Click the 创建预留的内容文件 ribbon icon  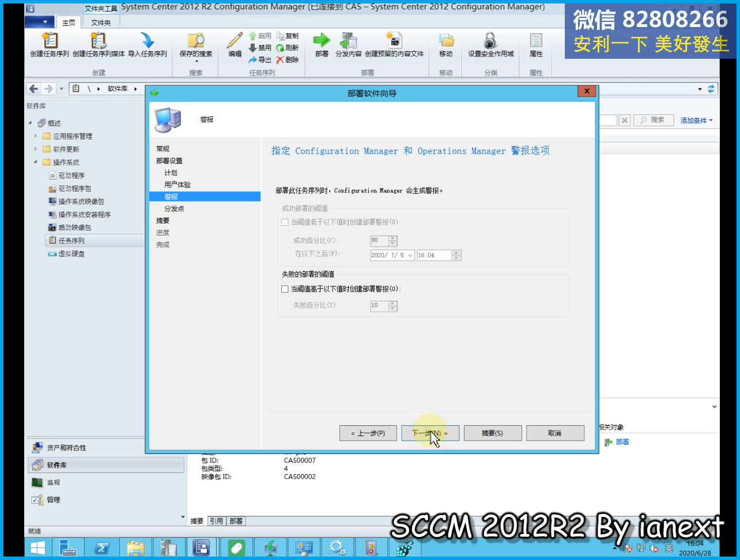(394, 40)
